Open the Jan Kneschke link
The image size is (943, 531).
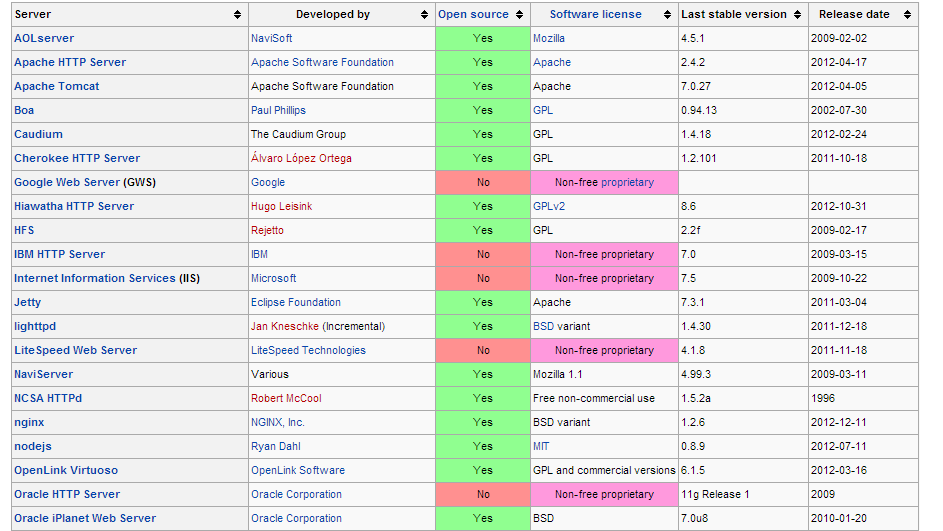coord(285,327)
